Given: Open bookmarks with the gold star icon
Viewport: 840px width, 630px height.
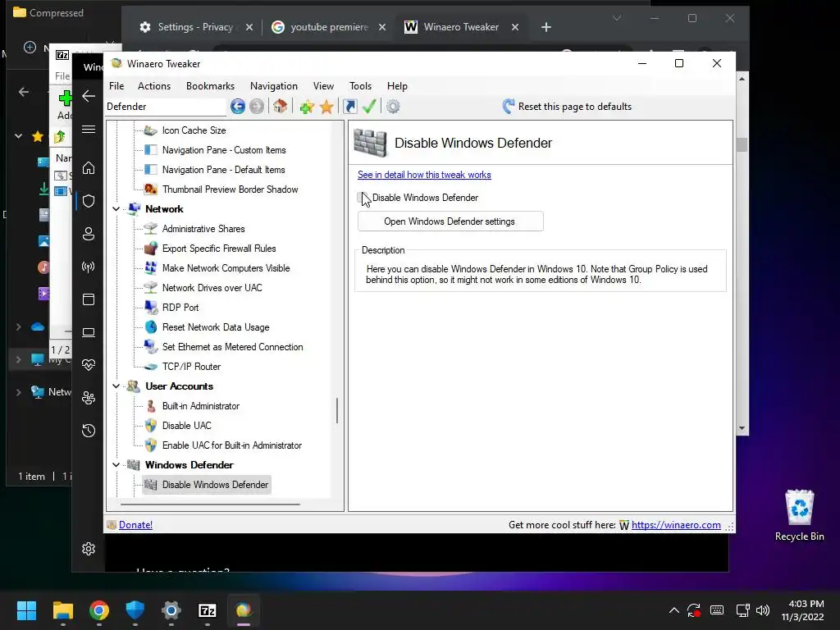Looking at the screenshot, I should click(326, 107).
